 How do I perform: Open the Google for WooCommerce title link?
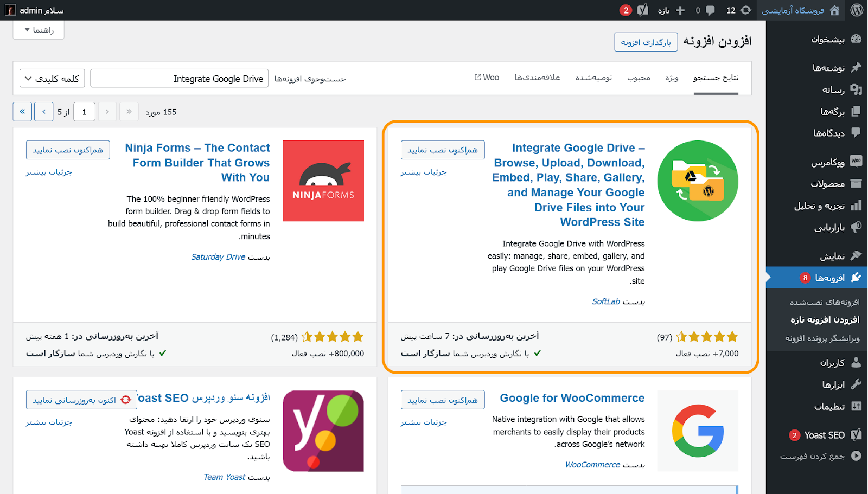tap(572, 398)
